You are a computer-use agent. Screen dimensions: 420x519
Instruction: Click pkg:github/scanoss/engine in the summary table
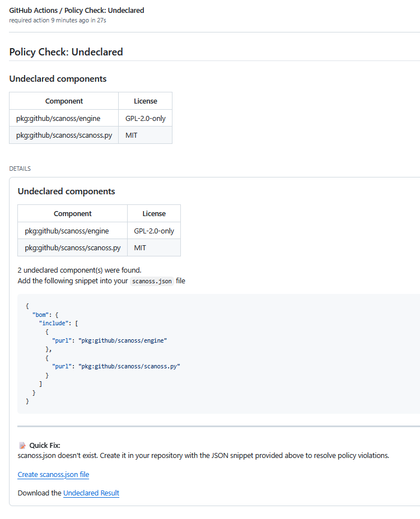[x=58, y=118]
